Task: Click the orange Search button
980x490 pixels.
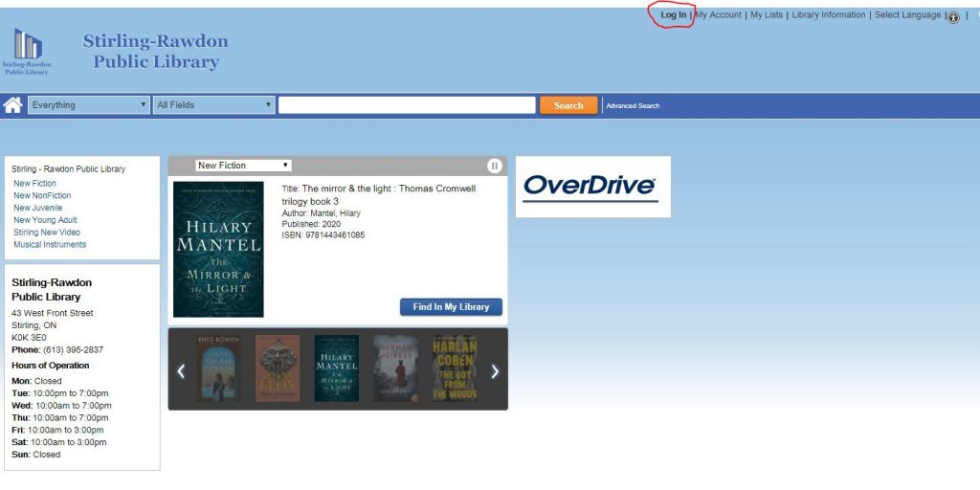Action: (568, 105)
